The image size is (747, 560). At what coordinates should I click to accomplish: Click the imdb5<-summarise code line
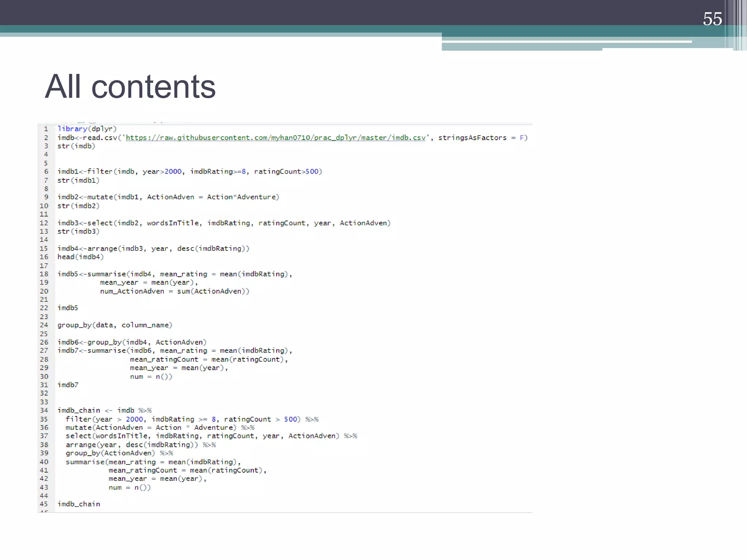click(175, 274)
